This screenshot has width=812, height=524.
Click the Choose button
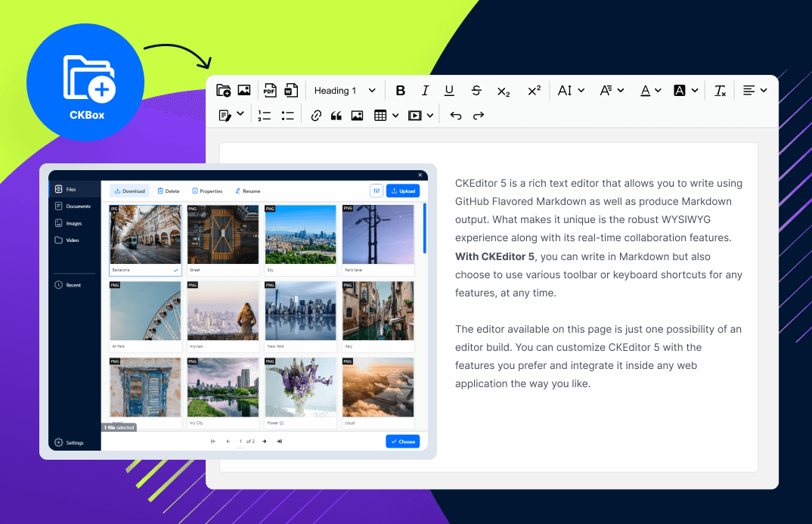coord(403,442)
